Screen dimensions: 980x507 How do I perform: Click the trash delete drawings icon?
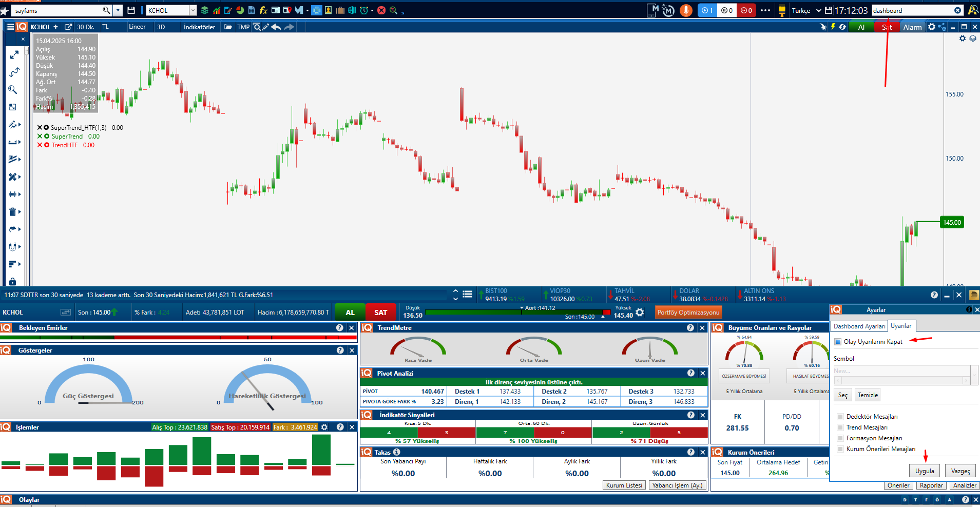13,212
